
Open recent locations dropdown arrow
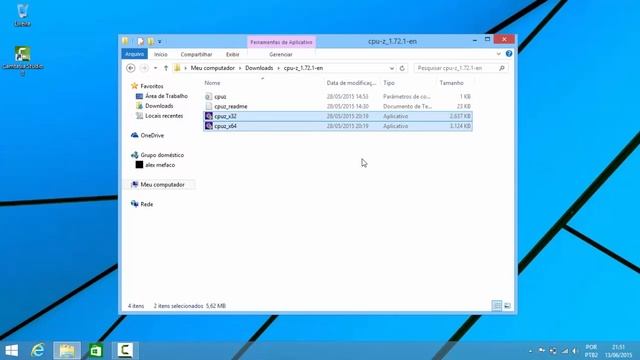pos(156,68)
